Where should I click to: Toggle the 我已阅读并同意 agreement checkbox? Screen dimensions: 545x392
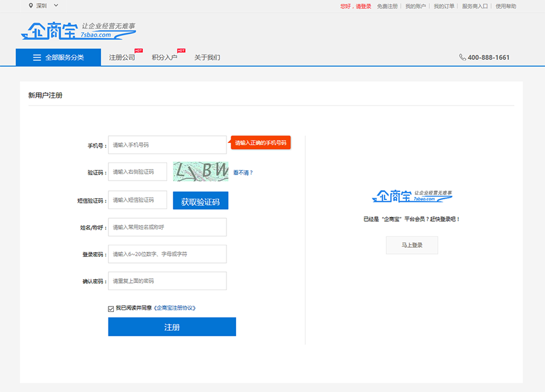pos(111,308)
